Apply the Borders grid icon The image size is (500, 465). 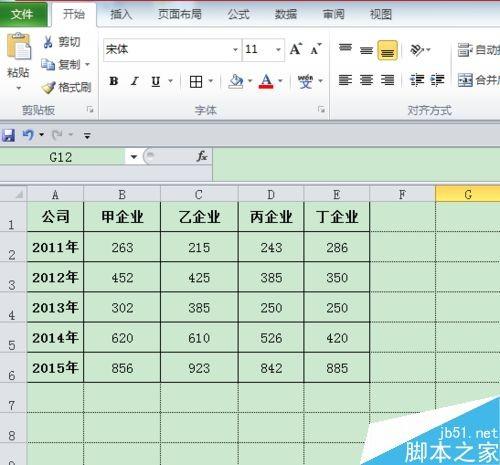click(196, 81)
